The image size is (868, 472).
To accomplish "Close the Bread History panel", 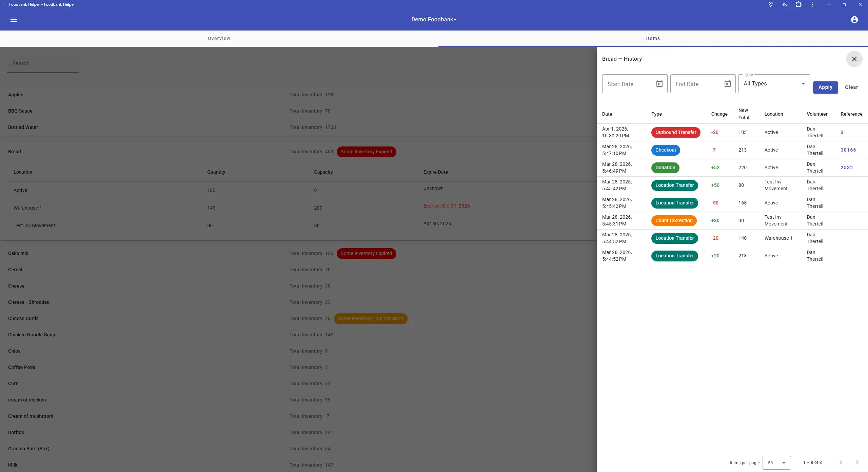I will (854, 59).
